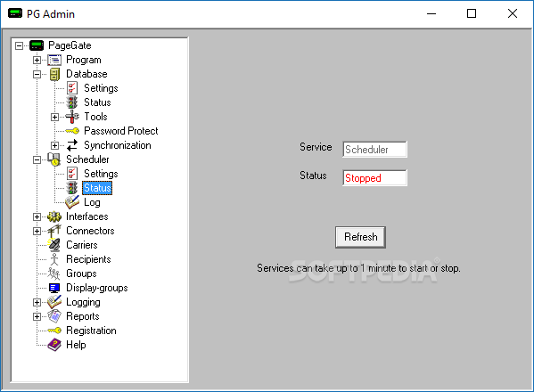Select the Tools tree label

coord(95,117)
